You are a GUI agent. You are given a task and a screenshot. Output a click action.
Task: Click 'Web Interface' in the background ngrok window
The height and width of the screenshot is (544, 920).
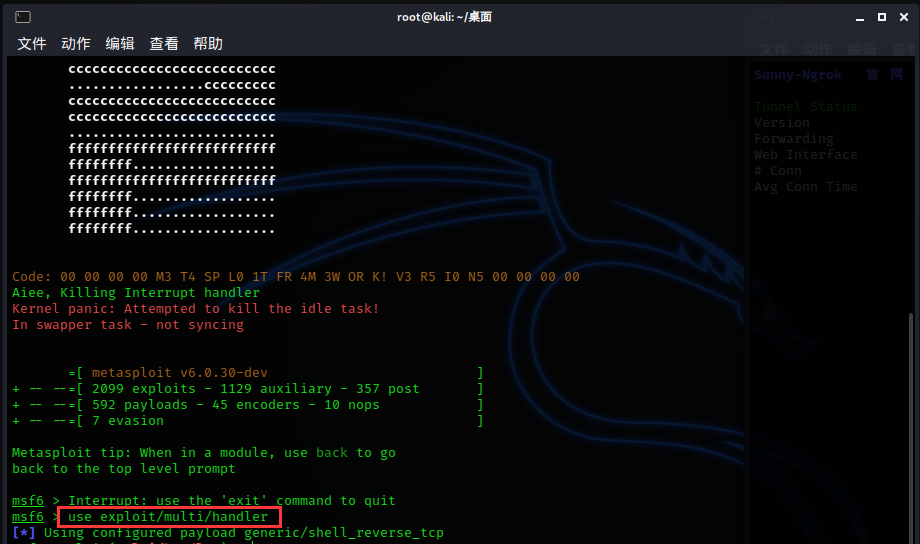point(805,155)
